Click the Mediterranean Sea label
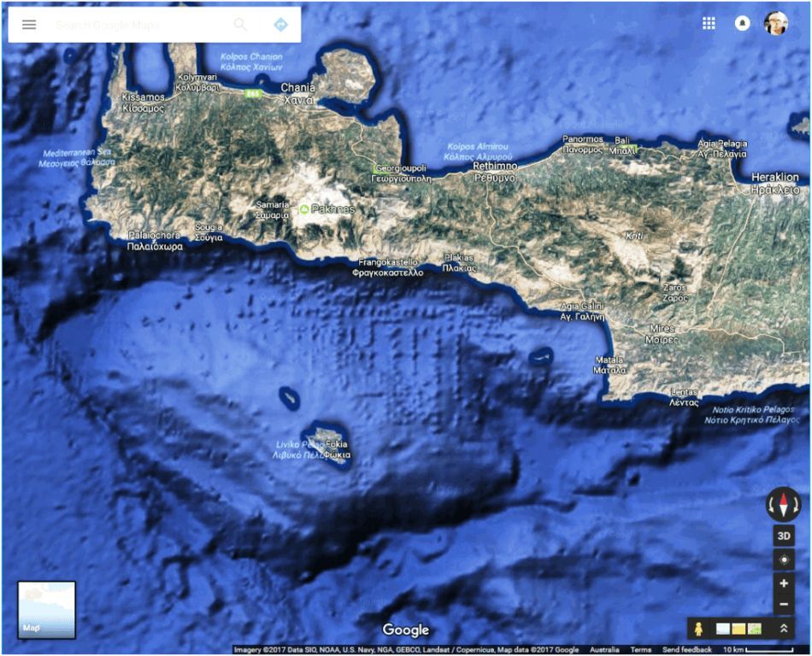The height and width of the screenshot is (656, 812). pyautogui.click(x=77, y=157)
